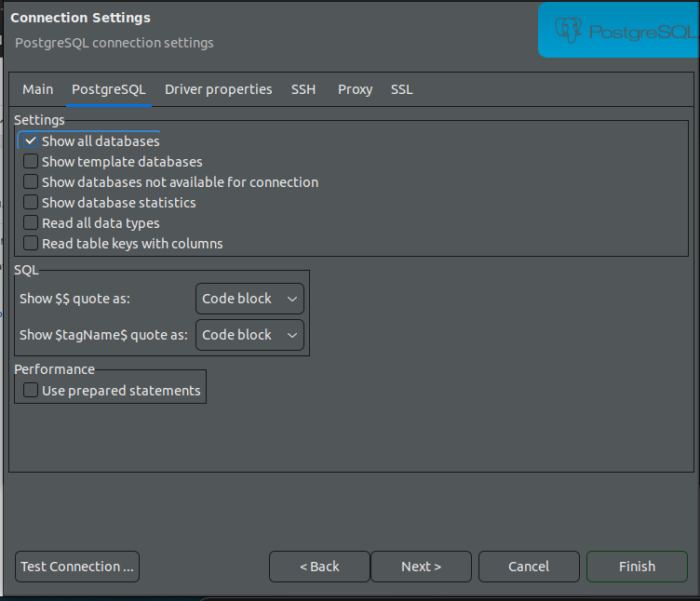Screen dimensions: 700x601
Task: Uncheck Show all databases checkbox
Action: [x=31, y=141]
